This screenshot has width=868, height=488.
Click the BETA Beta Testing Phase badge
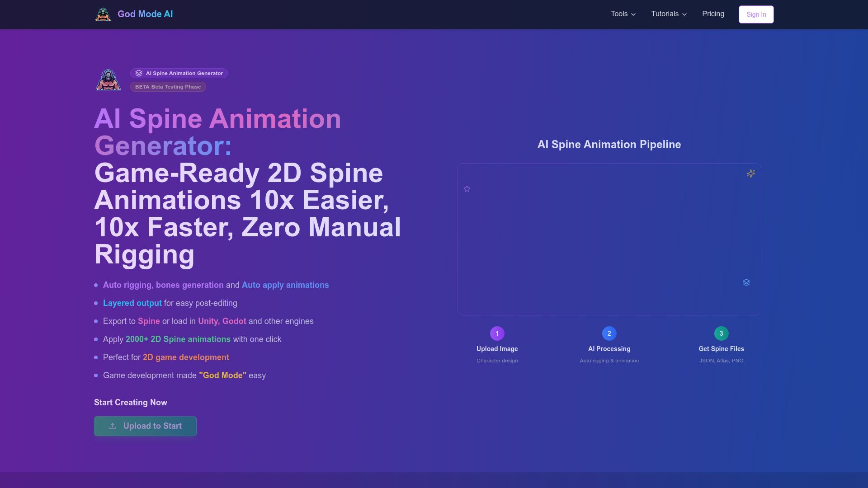point(168,87)
